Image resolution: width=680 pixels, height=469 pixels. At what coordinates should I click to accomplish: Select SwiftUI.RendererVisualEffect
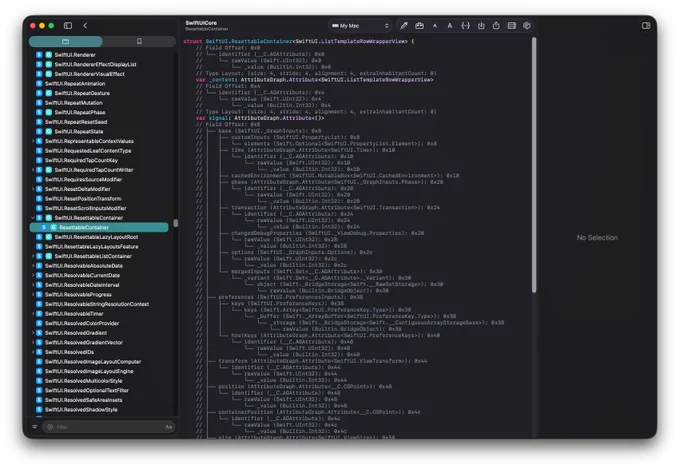click(x=100, y=74)
